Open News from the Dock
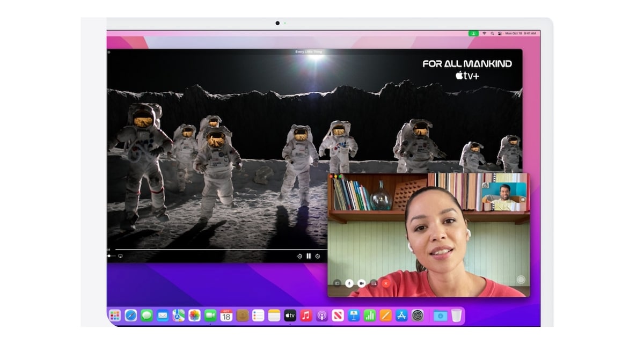 tap(338, 316)
